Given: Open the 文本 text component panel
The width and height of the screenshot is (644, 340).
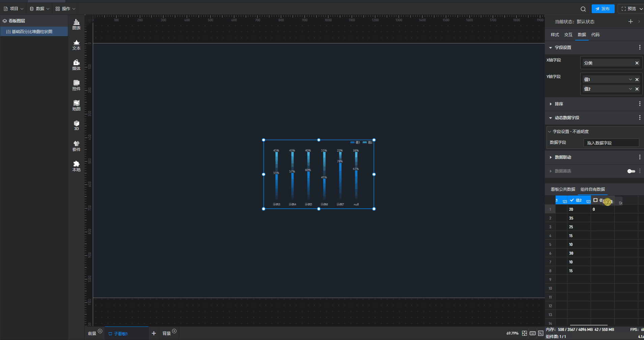Looking at the screenshot, I should pyautogui.click(x=77, y=45).
